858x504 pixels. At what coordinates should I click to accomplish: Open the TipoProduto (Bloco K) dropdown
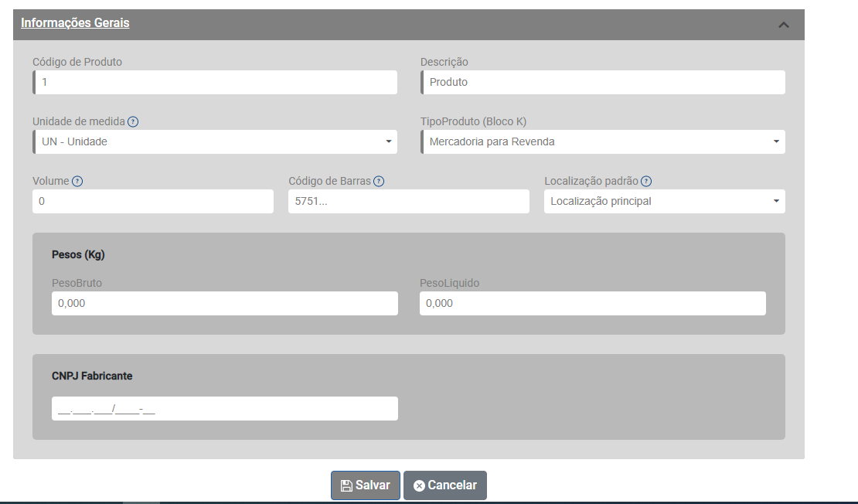603,142
